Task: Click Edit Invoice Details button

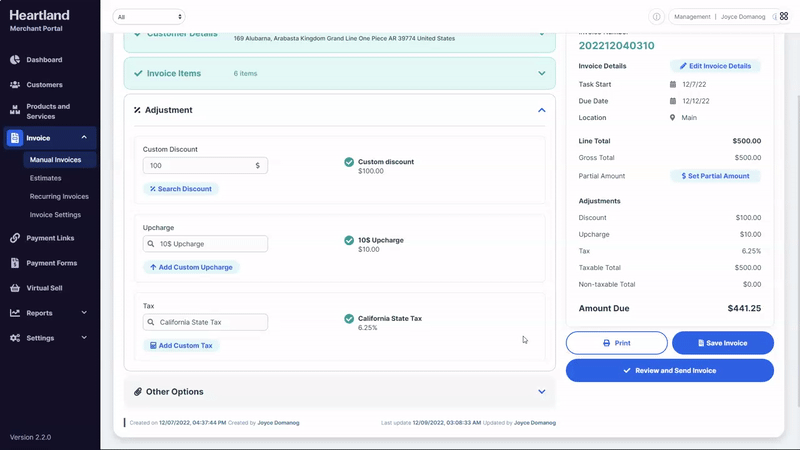Action: tap(715, 66)
